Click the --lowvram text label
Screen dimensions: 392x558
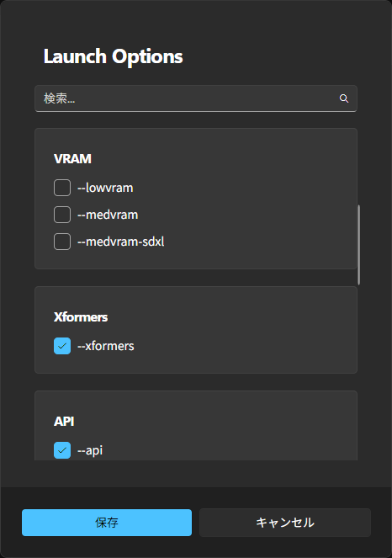pyautogui.click(x=105, y=188)
